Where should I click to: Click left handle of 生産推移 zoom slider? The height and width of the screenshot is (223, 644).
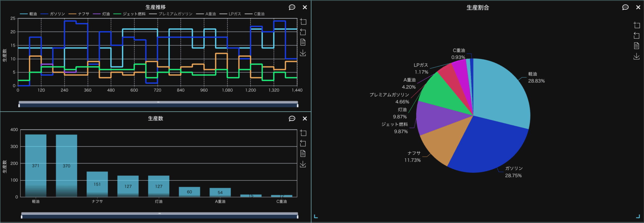19,105
